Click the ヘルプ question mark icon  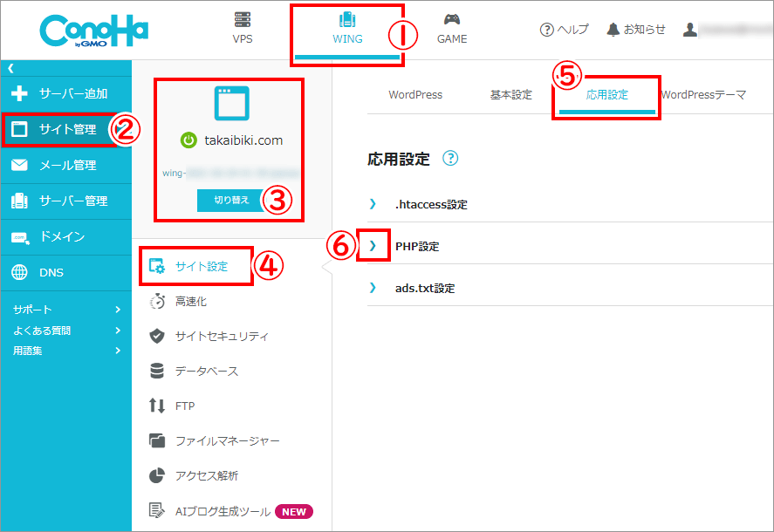[x=546, y=30]
